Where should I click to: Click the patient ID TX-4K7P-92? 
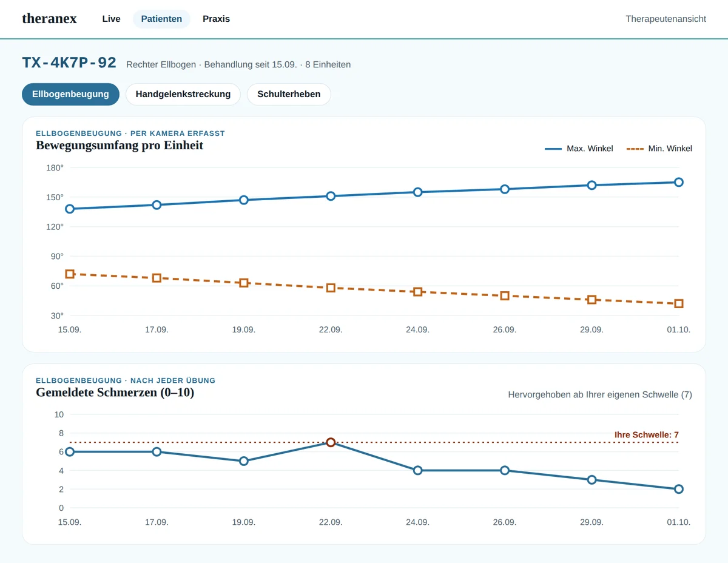(x=69, y=63)
